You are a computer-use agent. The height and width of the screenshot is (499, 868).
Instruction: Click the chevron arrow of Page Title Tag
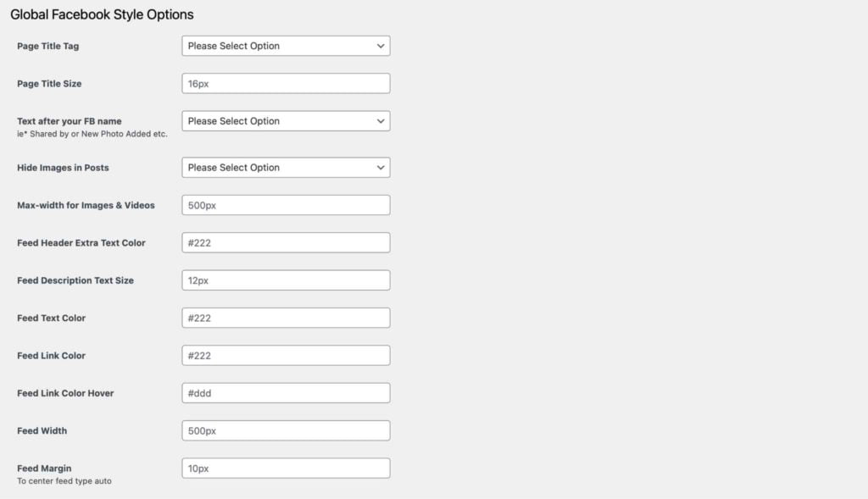pyautogui.click(x=381, y=46)
